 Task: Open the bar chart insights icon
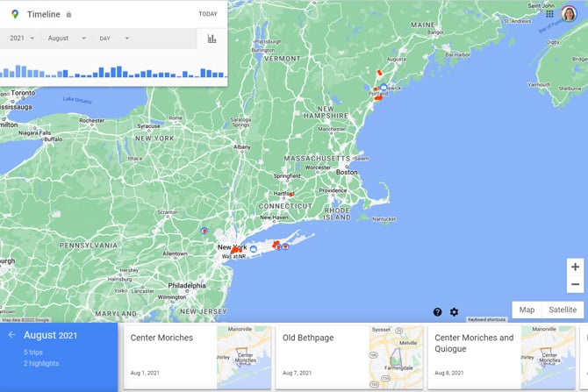click(x=212, y=39)
